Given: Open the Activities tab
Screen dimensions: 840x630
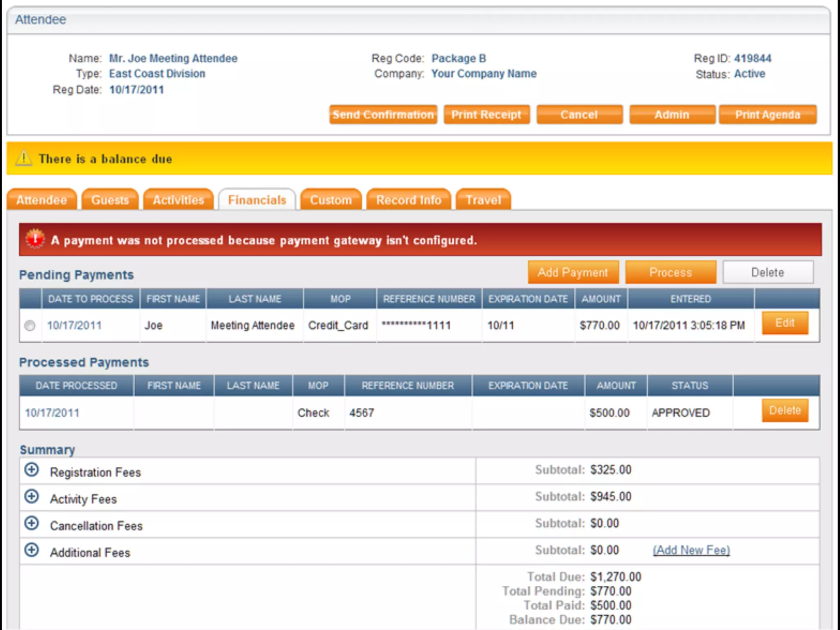Looking at the screenshot, I should coord(178,200).
